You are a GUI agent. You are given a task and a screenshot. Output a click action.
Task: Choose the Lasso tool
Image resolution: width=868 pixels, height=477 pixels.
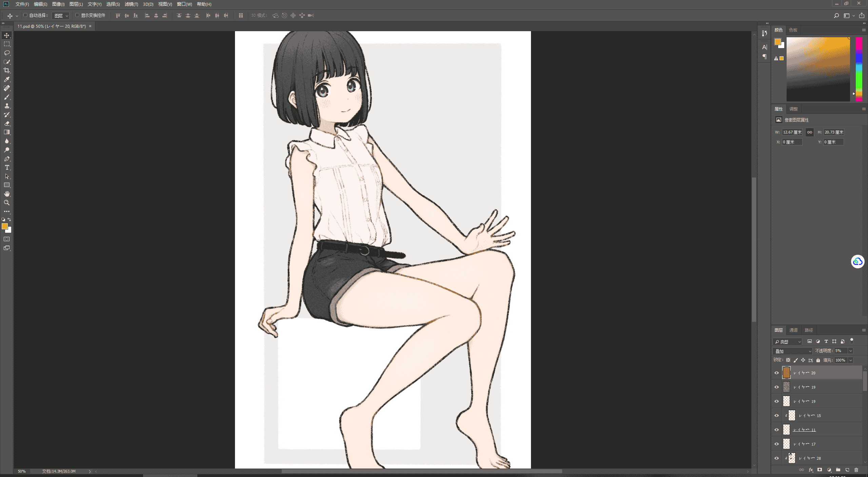tap(7, 53)
